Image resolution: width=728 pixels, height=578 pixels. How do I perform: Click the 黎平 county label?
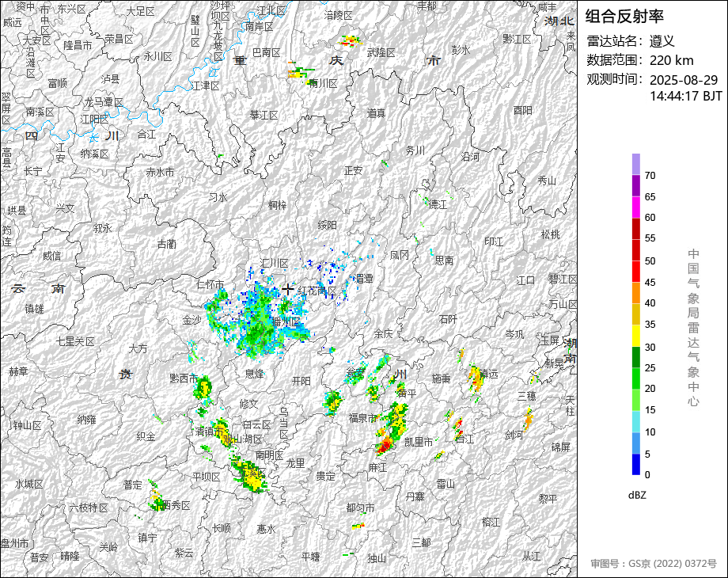pos(548,499)
